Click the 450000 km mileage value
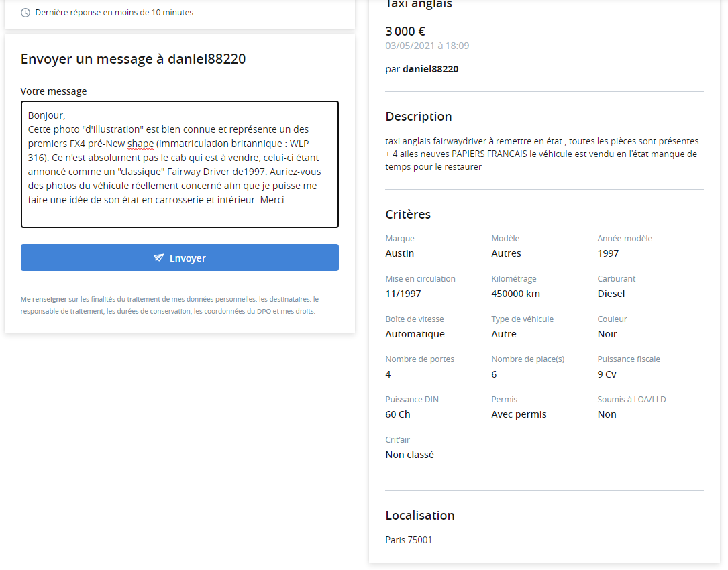 click(515, 294)
